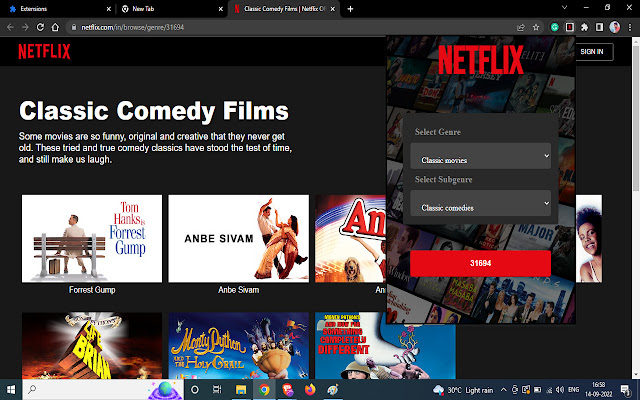
Task: Open the volume icon in system tray
Action: coord(560,390)
